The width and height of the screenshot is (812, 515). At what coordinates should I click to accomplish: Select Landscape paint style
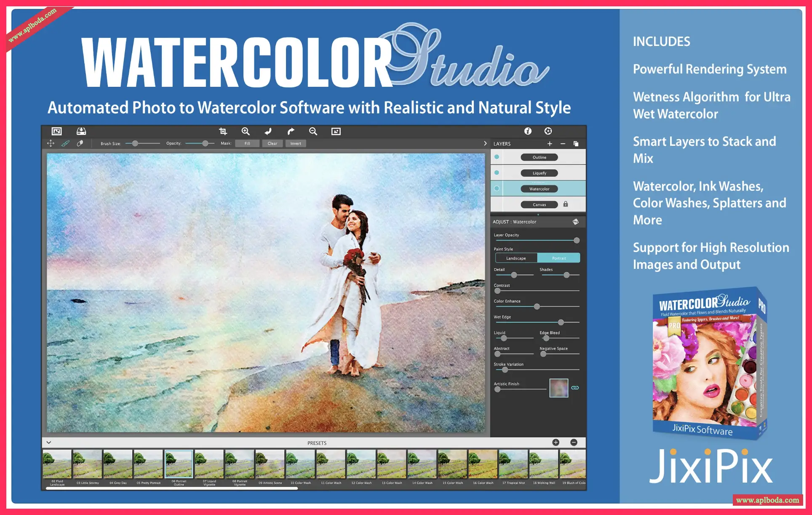point(516,258)
